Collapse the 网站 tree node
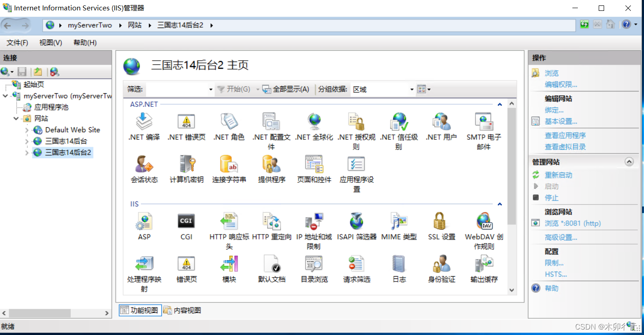 (16, 119)
